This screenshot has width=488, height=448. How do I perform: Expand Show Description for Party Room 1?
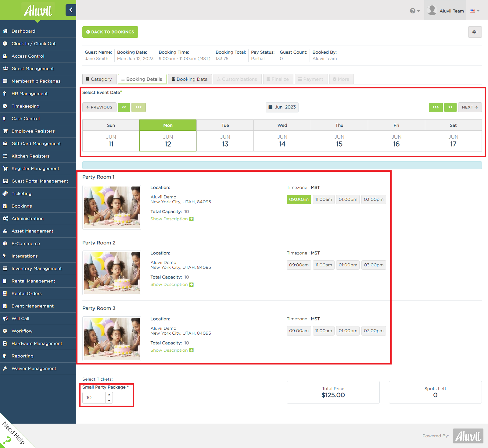(x=172, y=219)
